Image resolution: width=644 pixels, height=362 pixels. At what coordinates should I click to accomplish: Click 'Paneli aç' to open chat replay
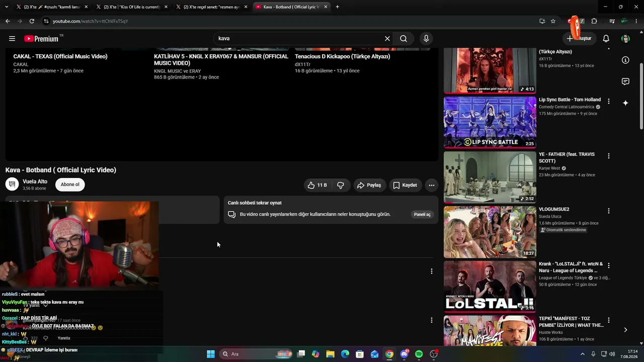tap(422, 215)
